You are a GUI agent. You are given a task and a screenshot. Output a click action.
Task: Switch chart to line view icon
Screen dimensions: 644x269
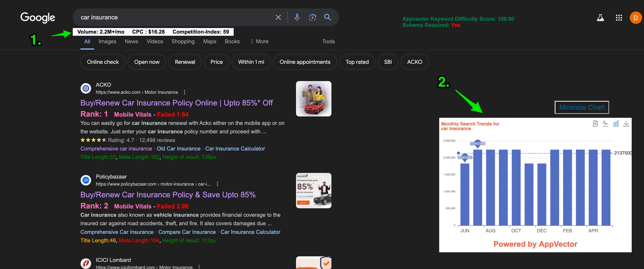point(605,124)
